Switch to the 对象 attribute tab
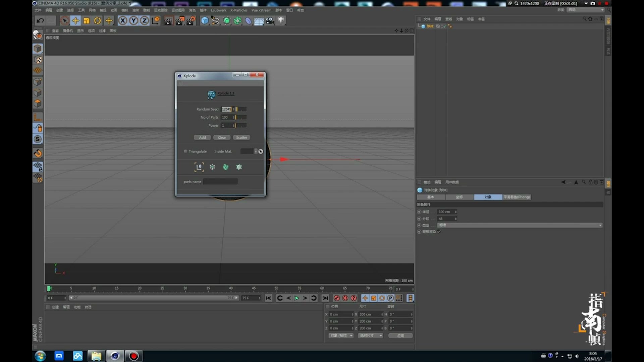644x362 pixels. [488, 197]
